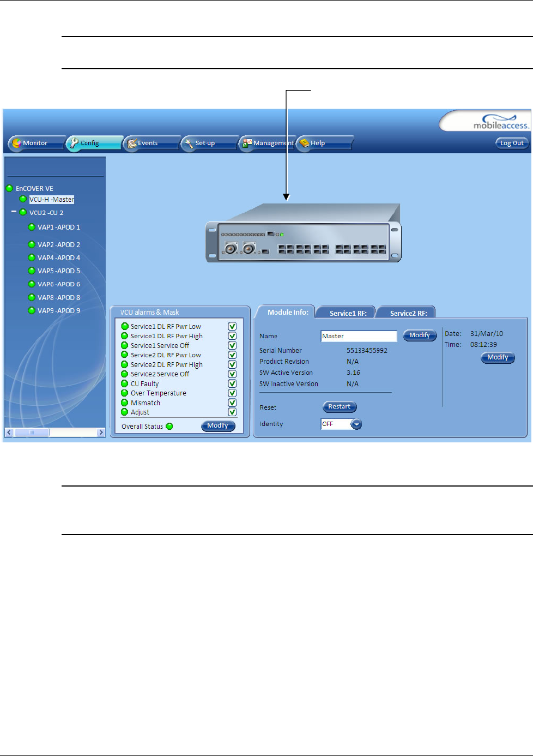
Task: Click Over Temperature alarm LED
Action: 125,393
